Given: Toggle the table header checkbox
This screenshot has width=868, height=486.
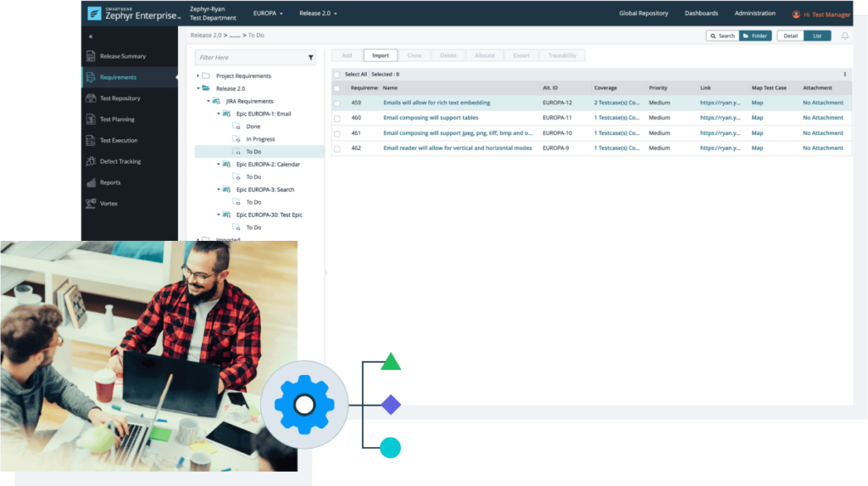Looking at the screenshot, I should click(x=337, y=88).
